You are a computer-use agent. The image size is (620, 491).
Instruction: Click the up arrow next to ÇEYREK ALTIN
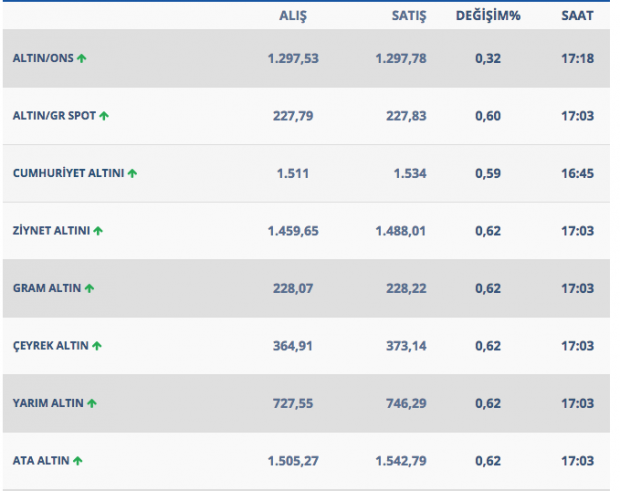97,346
